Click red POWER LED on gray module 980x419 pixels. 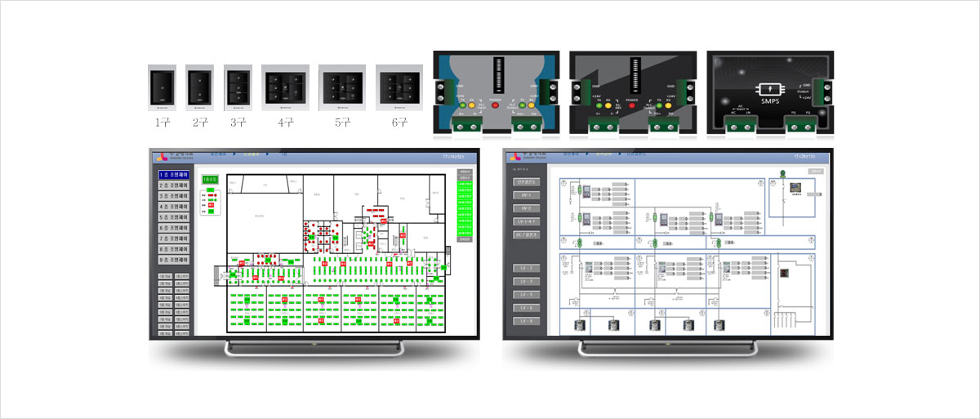click(x=493, y=105)
